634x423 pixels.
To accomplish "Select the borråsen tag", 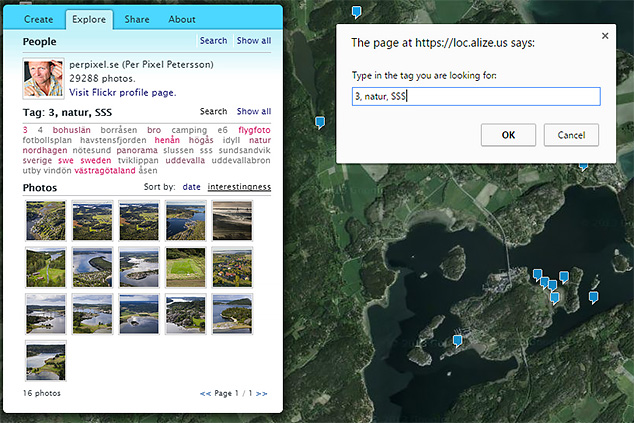I will pyautogui.click(x=119, y=130).
